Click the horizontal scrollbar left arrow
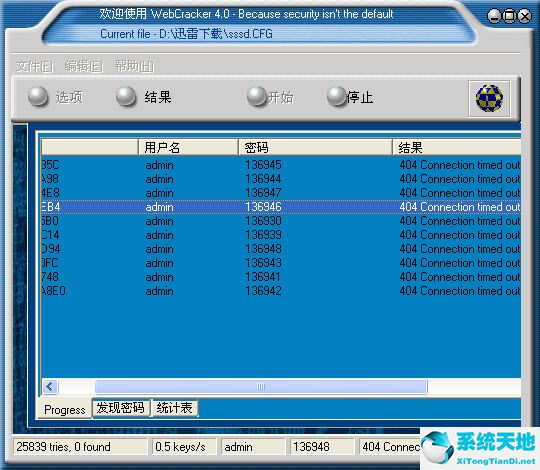This screenshot has height=470, width=540. 50,386
